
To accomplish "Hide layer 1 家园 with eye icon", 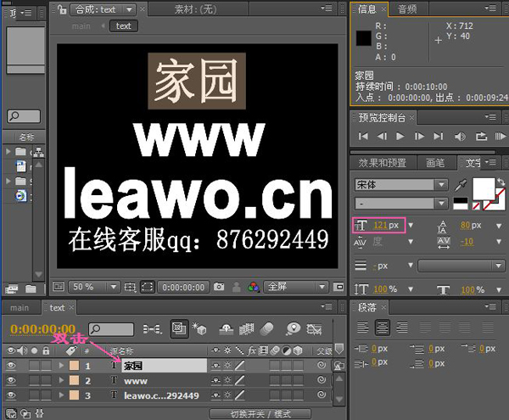I will 11,366.
